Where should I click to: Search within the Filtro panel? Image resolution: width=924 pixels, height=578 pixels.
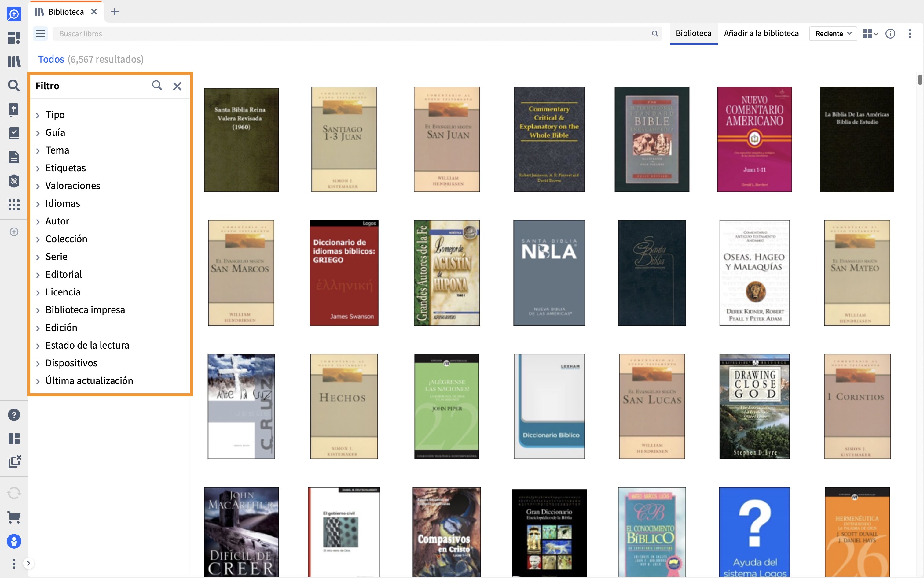click(x=157, y=85)
